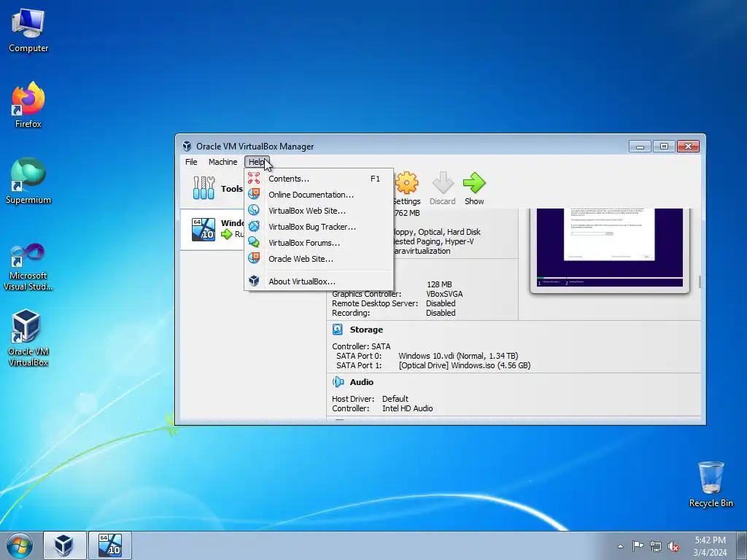Close the VirtualBox Manager window

pyautogui.click(x=688, y=146)
